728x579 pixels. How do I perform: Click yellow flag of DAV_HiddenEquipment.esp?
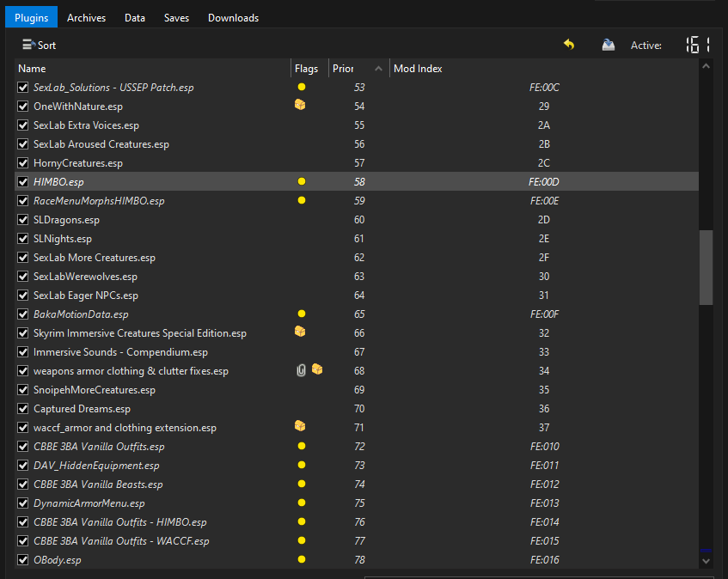pos(302,465)
